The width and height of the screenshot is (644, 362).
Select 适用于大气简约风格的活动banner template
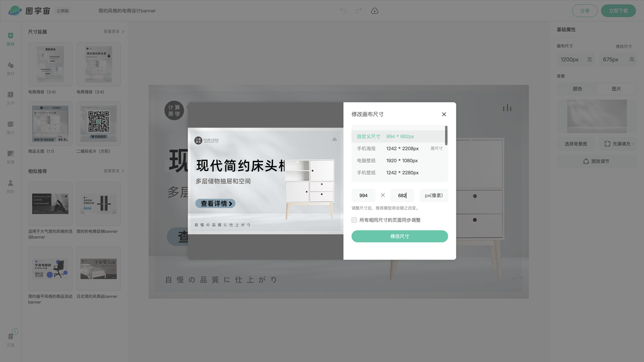coord(50,204)
